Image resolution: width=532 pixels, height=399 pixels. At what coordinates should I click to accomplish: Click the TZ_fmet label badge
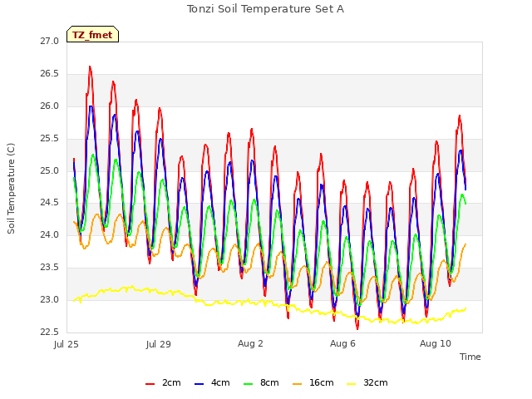coord(92,35)
